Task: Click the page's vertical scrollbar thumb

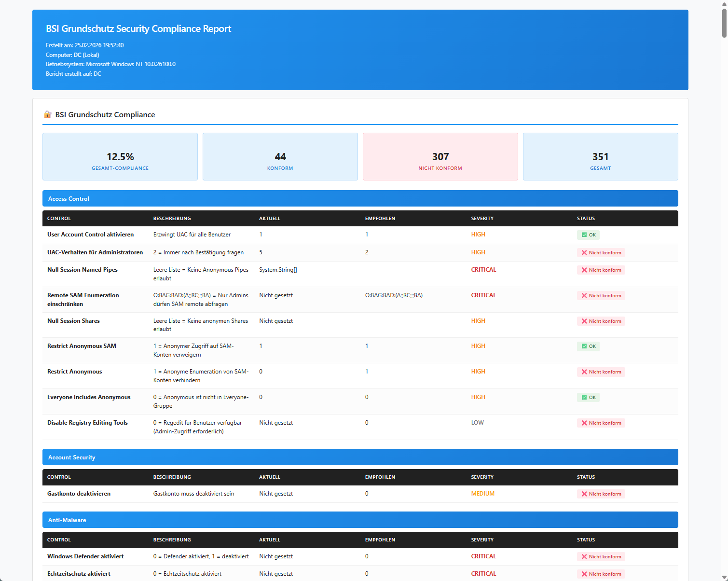Action: [724, 22]
